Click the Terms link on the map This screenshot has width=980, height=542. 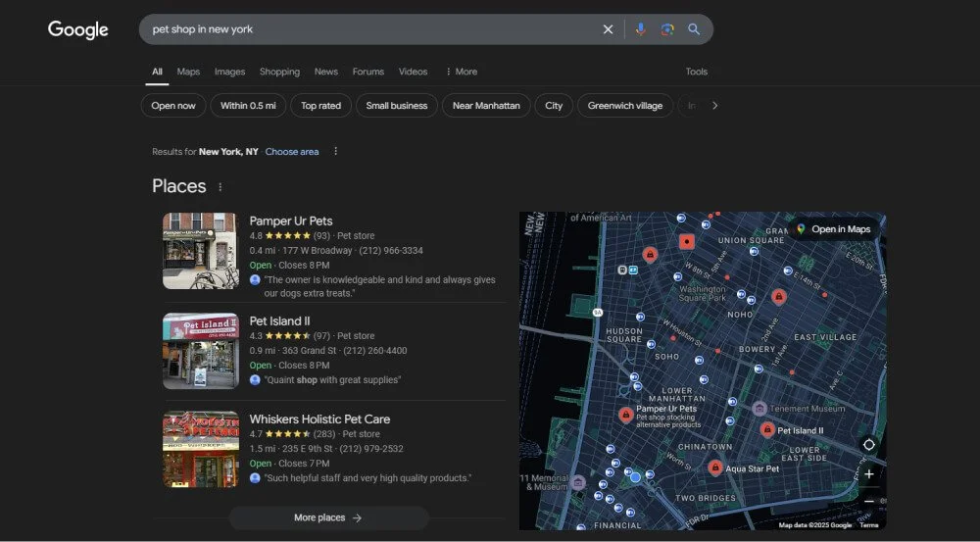click(x=868, y=525)
